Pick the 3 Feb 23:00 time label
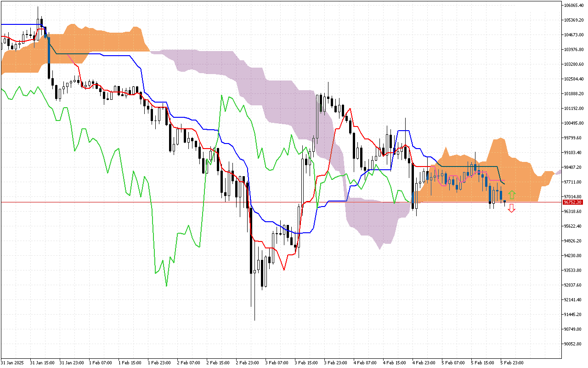The width and height of the screenshot is (588, 368). [336, 362]
